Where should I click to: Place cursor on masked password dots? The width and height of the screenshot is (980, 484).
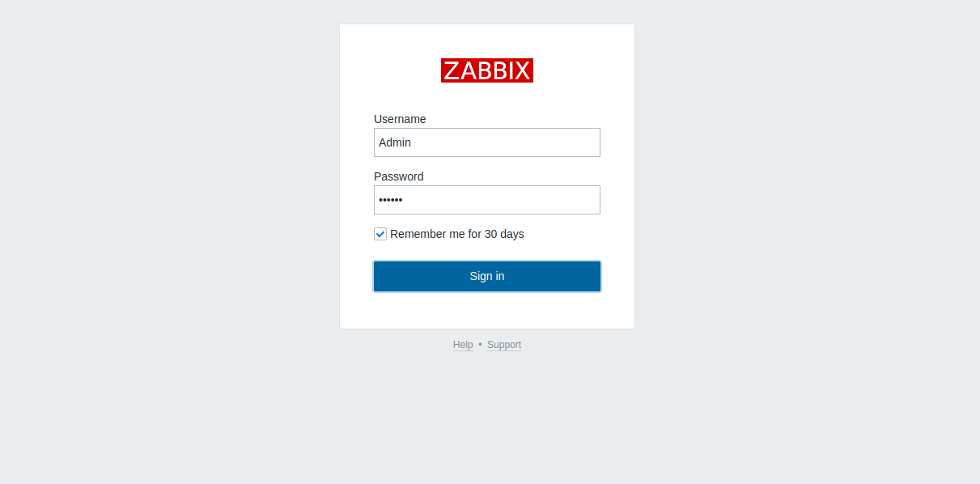(x=391, y=200)
